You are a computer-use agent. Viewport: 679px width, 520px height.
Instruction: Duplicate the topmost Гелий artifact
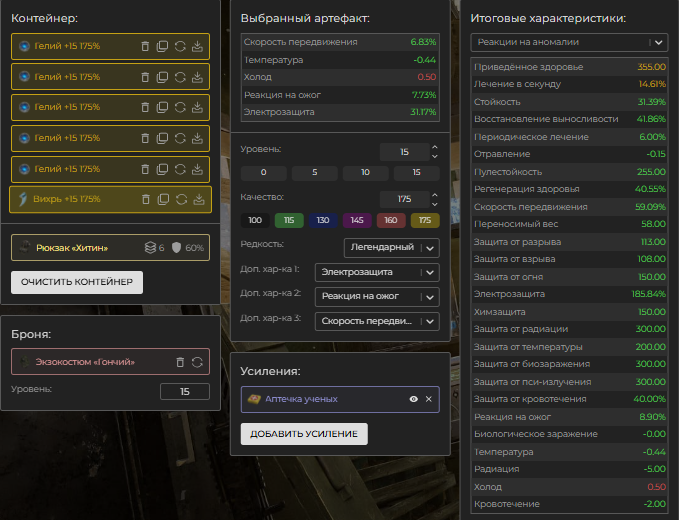162,46
